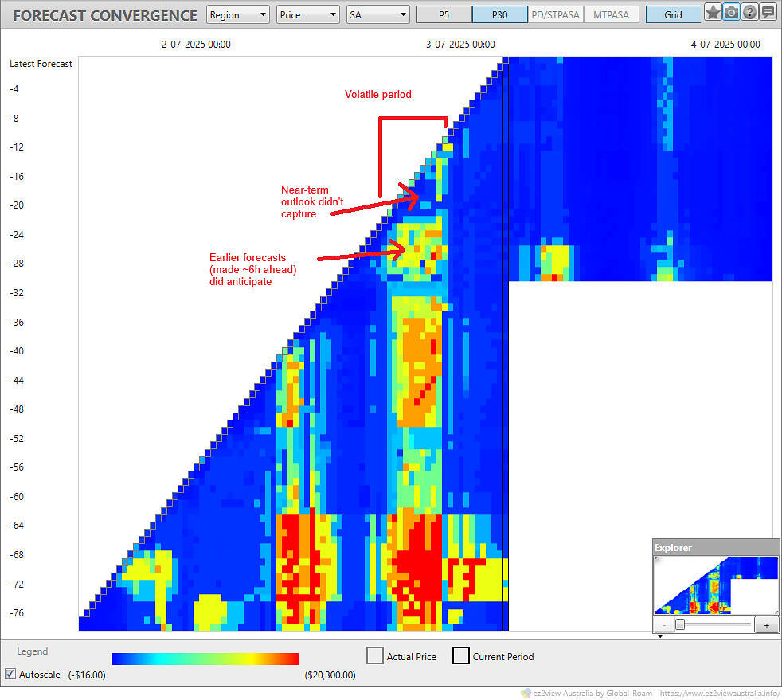782x700 pixels.
Task: Click the '-28' row label
Action: click(x=17, y=263)
